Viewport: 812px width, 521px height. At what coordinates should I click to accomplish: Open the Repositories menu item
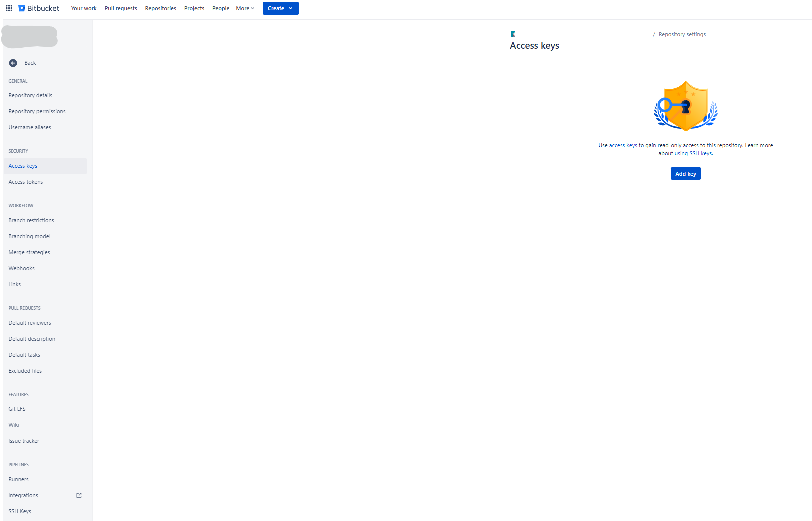pyautogui.click(x=160, y=8)
